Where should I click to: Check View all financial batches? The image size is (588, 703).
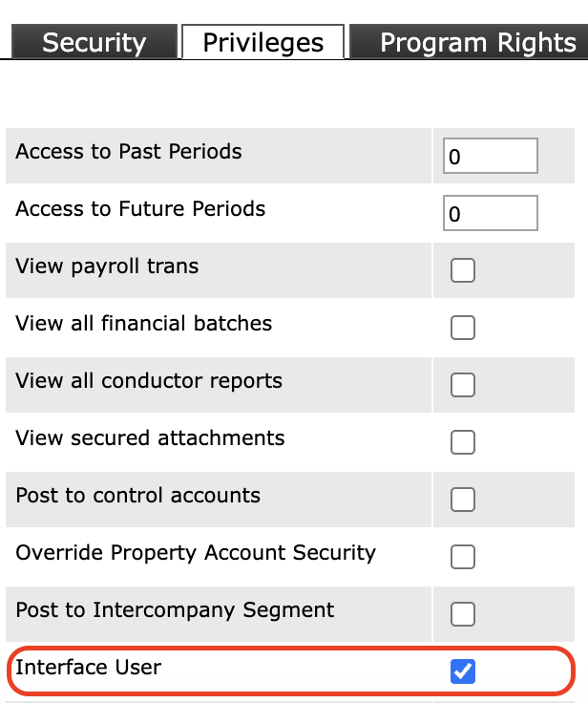[463, 329]
